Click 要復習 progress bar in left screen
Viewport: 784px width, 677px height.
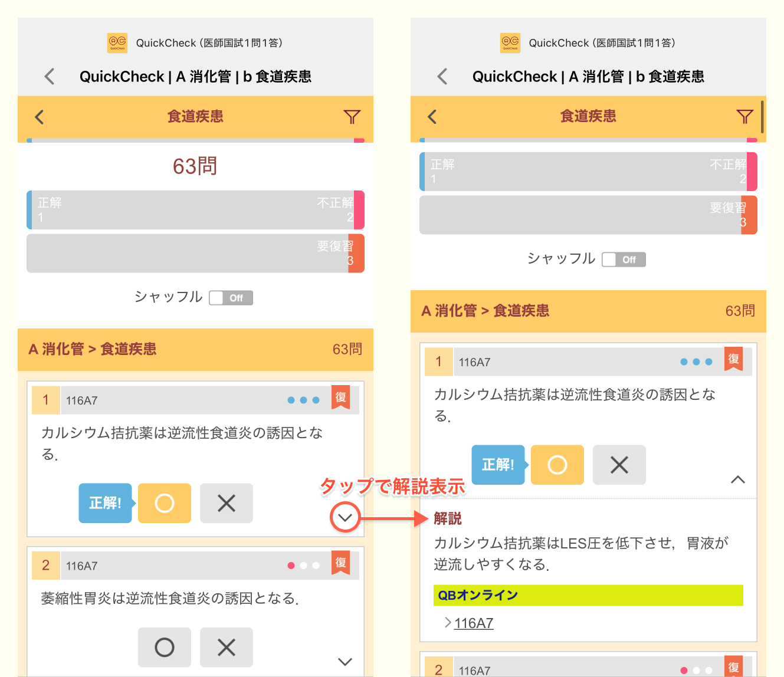[x=195, y=254]
